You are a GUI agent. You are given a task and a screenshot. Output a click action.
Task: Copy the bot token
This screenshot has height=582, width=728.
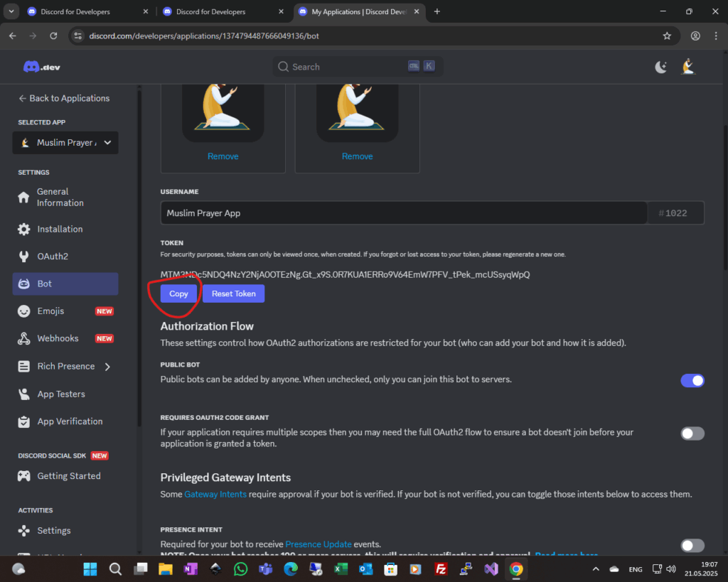pos(178,293)
